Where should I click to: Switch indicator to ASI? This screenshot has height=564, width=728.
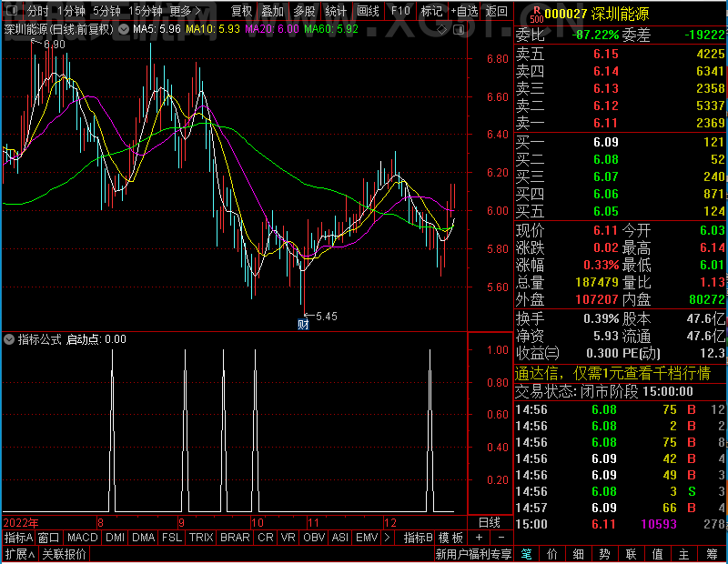click(x=339, y=538)
